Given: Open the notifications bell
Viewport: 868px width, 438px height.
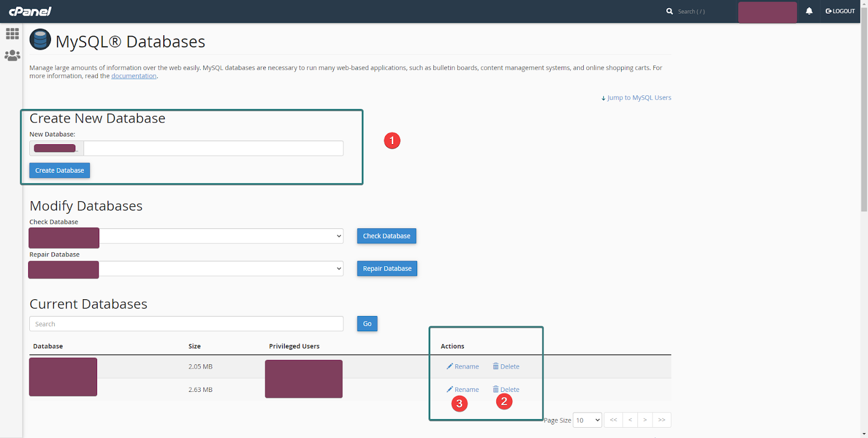Looking at the screenshot, I should coord(809,11).
